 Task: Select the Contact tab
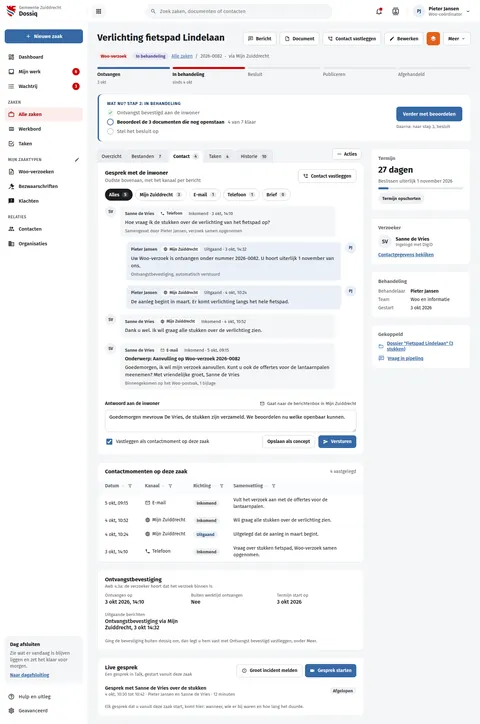(x=185, y=156)
